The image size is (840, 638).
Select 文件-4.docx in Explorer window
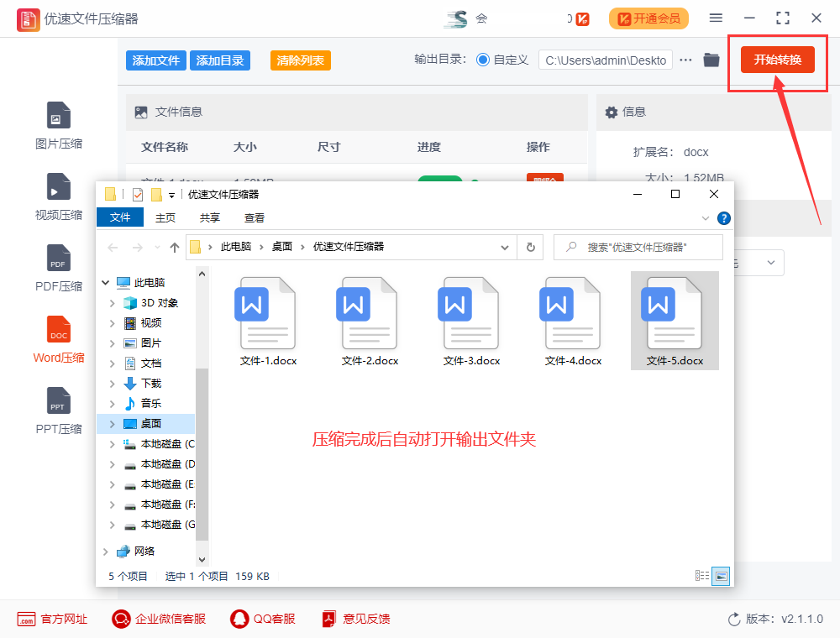click(x=573, y=322)
